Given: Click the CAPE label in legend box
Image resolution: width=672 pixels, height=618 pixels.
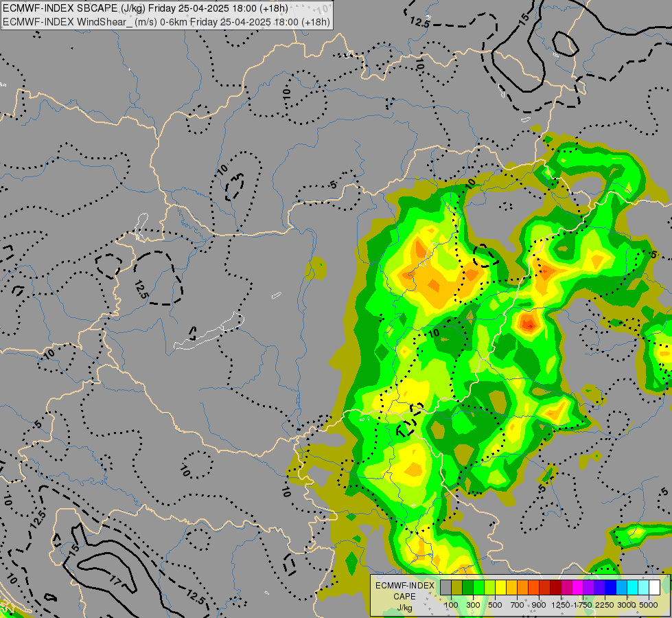Looking at the screenshot, I should pos(404,597).
